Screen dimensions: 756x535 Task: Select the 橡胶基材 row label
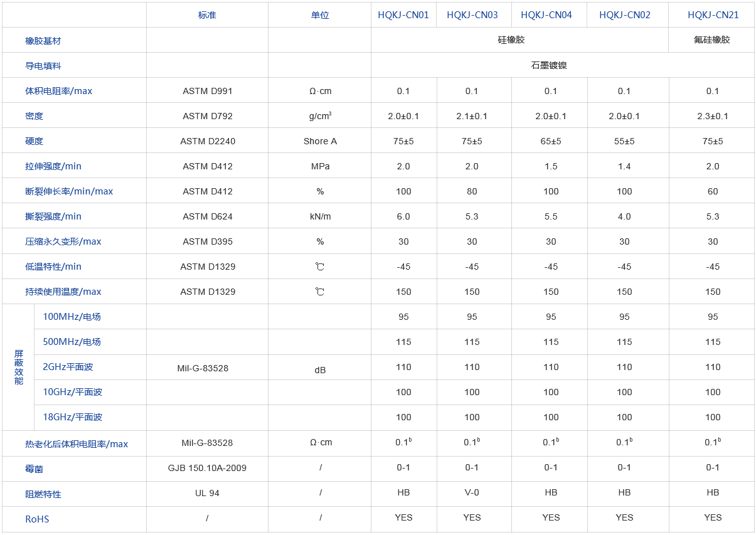(x=43, y=41)
